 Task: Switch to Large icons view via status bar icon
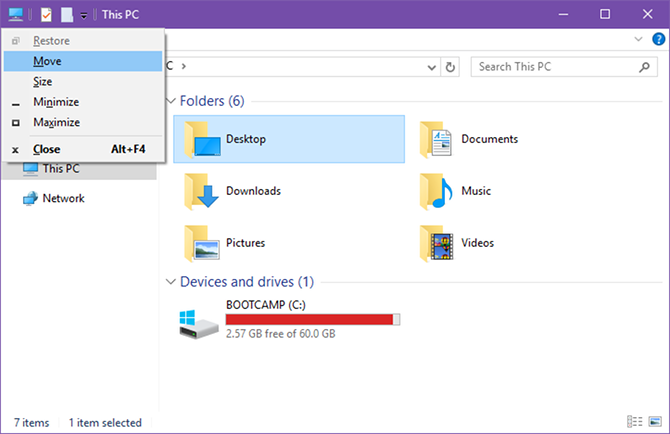[655, 422]
